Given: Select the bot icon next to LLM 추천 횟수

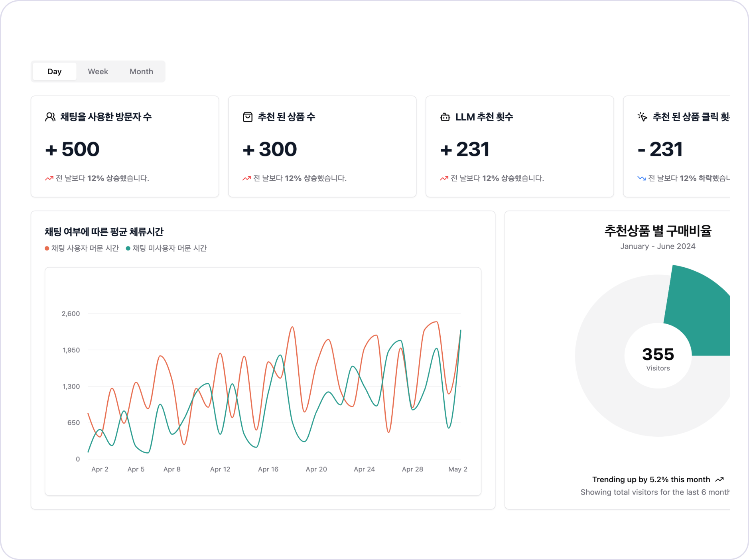Looking at the screenshot, I should click(444, 117).
